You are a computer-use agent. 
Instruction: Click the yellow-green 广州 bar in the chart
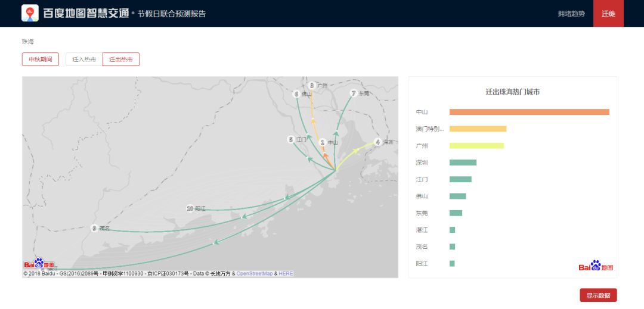[477, 145]
